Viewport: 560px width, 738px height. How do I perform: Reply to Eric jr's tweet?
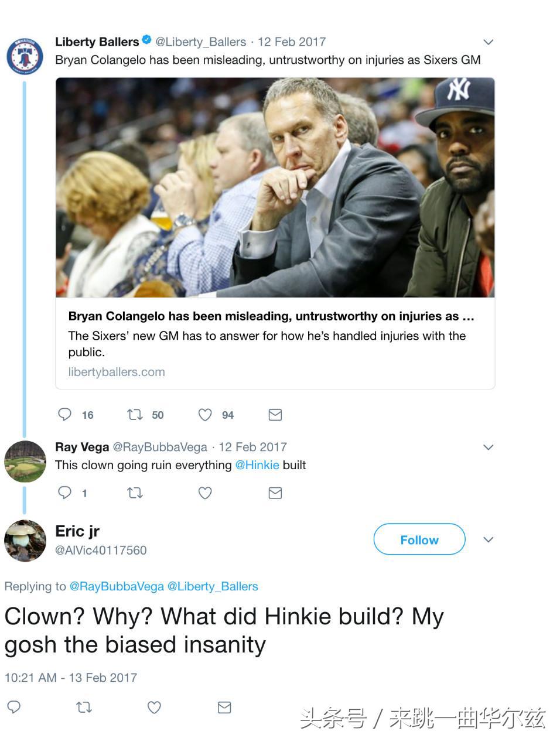pos(13,708)
